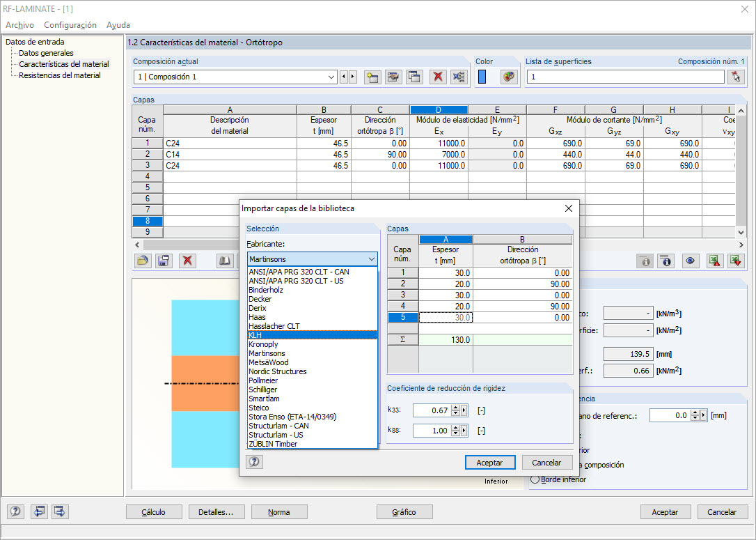Select Pollmeier from the manufacturer list

[312, 380]
